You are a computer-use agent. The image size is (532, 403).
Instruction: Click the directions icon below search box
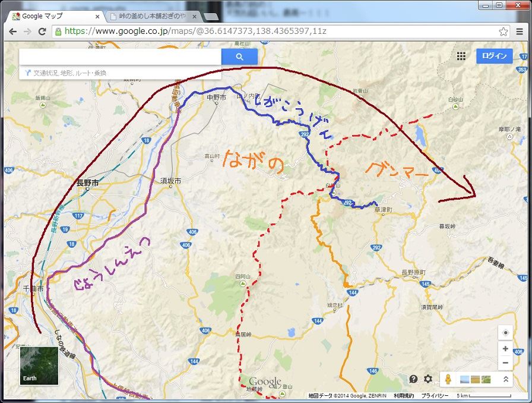(x=28, y=73)
